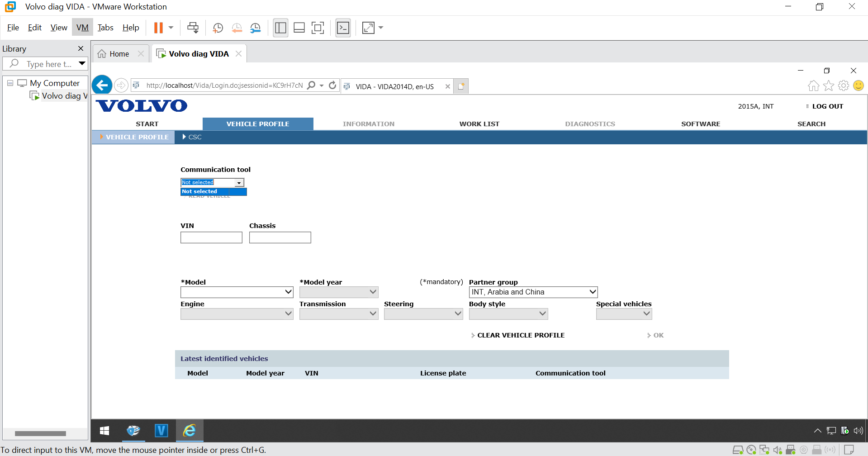Viewport: 868px width, 456px height.
Task: Open the console view icon
Action: coord(343,28)
